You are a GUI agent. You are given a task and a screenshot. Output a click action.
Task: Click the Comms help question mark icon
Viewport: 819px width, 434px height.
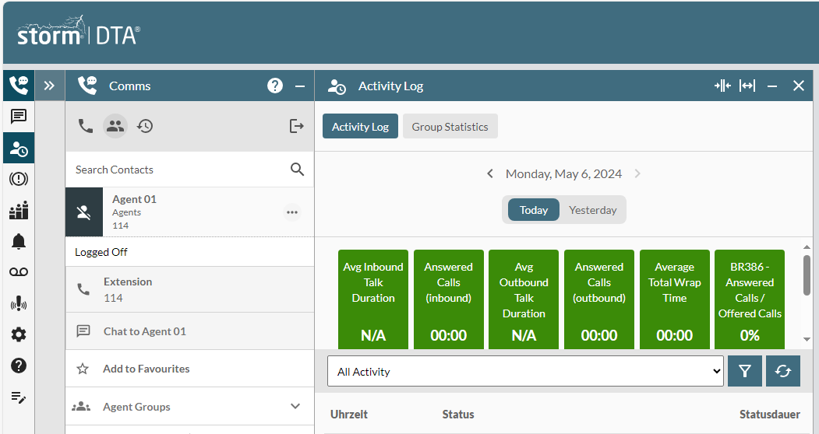(x=275, y=86)
